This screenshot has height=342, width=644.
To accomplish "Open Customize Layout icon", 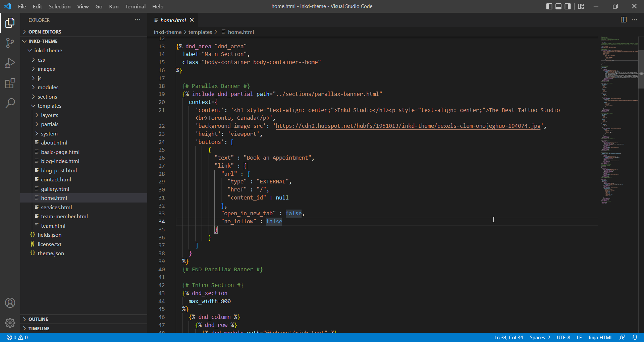I will [x=581, y=6].
